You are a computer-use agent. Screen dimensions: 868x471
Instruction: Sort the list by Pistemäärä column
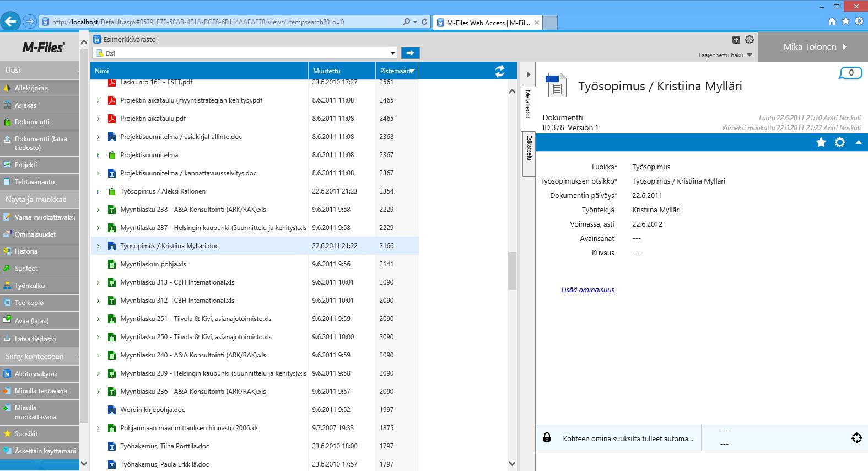click(396, 71)
